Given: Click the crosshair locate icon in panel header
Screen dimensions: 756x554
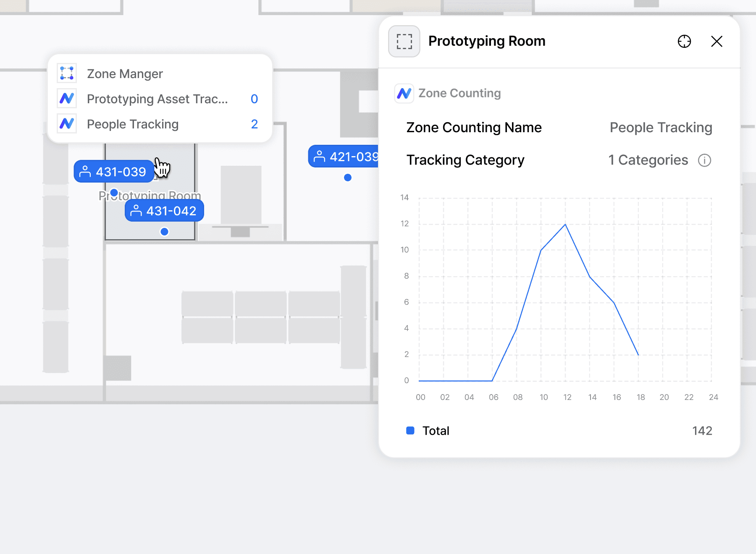Looking at the screenshot, I should pyautogui.click(x=684, y=41).
